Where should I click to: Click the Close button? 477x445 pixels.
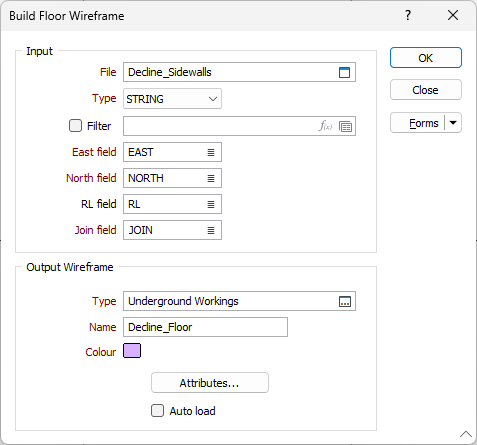click(x=426, y=90)
